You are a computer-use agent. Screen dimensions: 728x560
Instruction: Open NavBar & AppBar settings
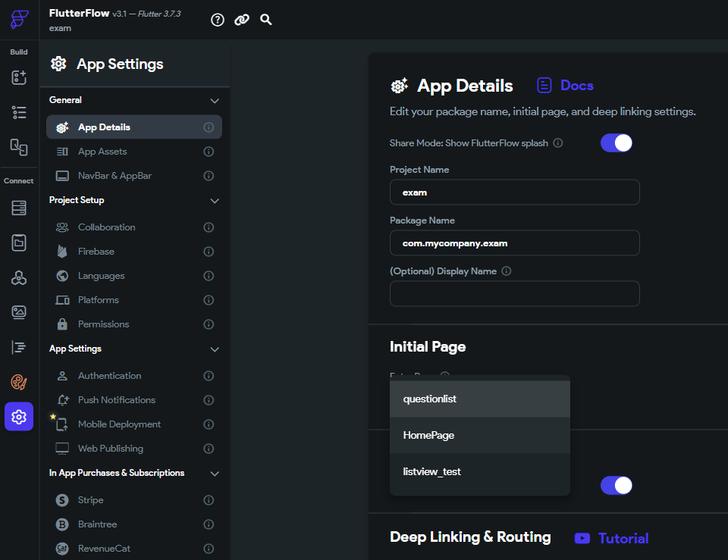(x=133, y=175)
